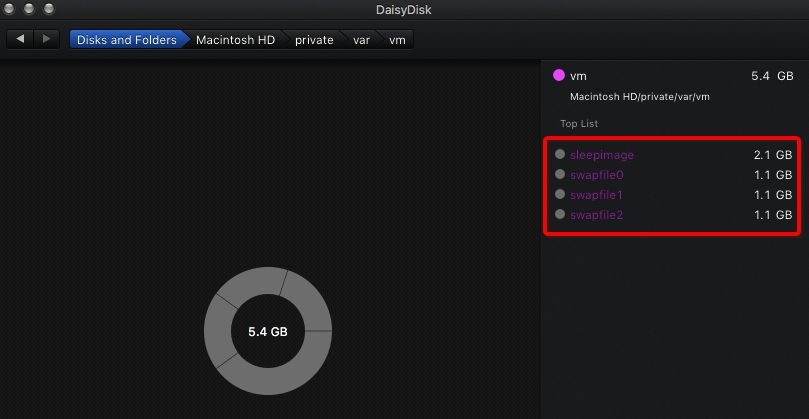Click the forward navigation arrow
Screen dimensions: 809x419
click(x=46, y=39)
